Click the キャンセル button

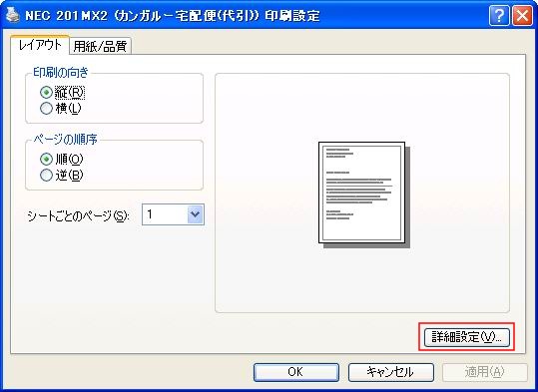coord(391,372)
